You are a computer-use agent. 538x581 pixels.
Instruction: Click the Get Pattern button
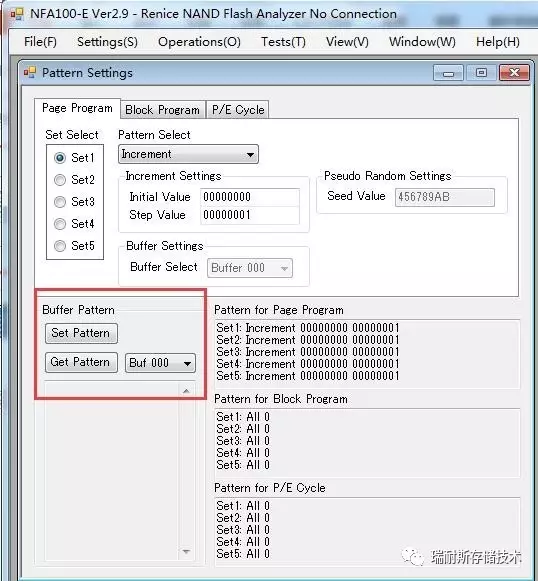click(81, 362)
